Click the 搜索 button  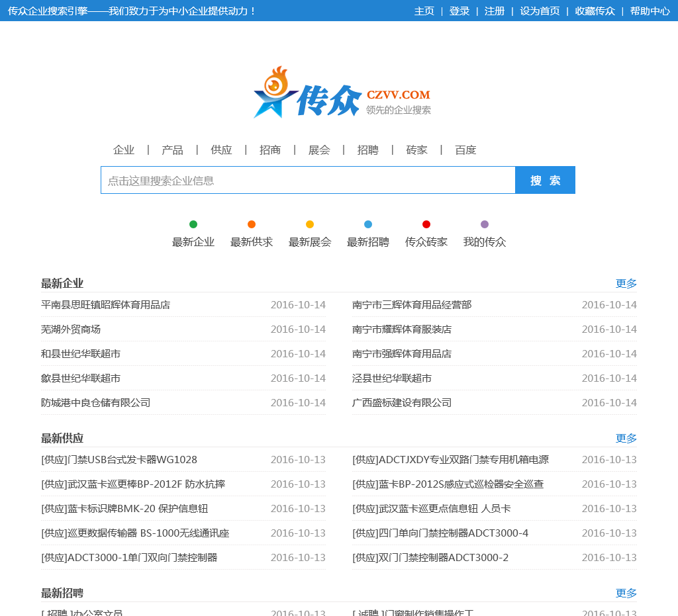[546, 180]
